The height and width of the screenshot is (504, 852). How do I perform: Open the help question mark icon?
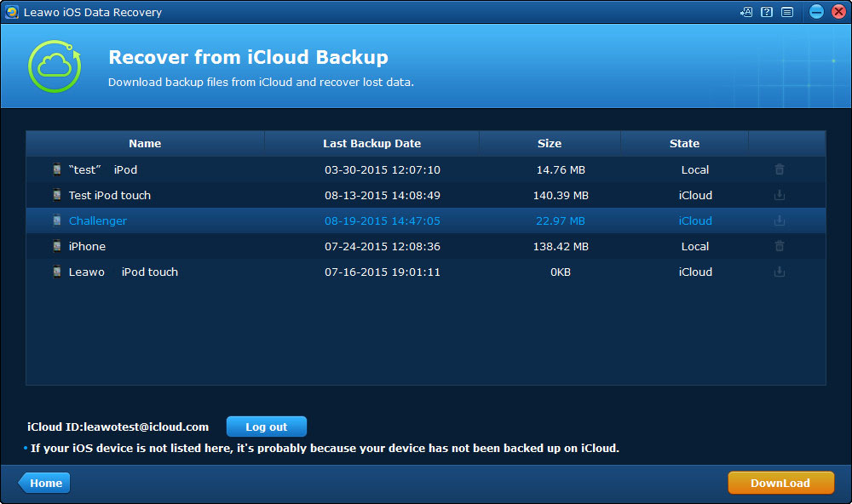pos(767,12)
